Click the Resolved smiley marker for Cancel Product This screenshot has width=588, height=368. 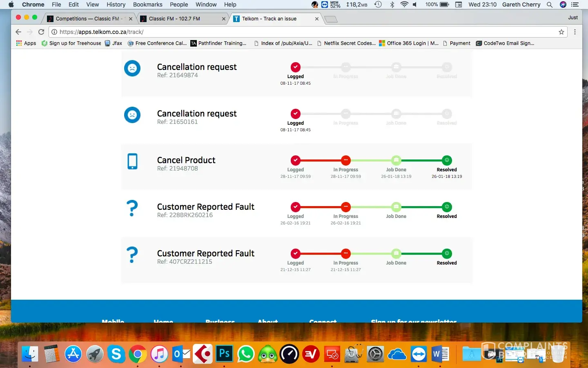pos(447,160)
